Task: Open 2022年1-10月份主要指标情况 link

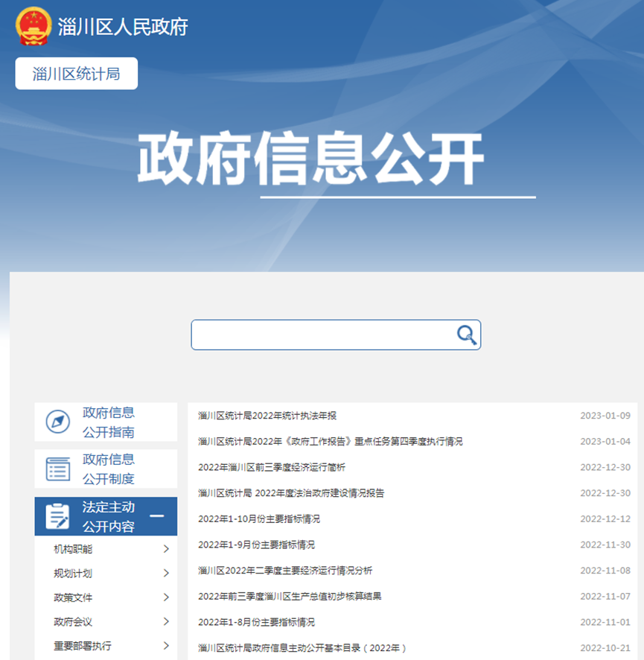Action: point(258,518)
